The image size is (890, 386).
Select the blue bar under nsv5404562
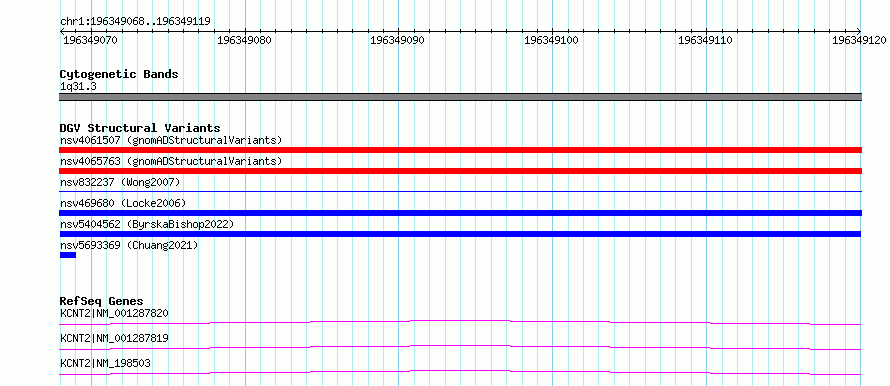(460, 234)
